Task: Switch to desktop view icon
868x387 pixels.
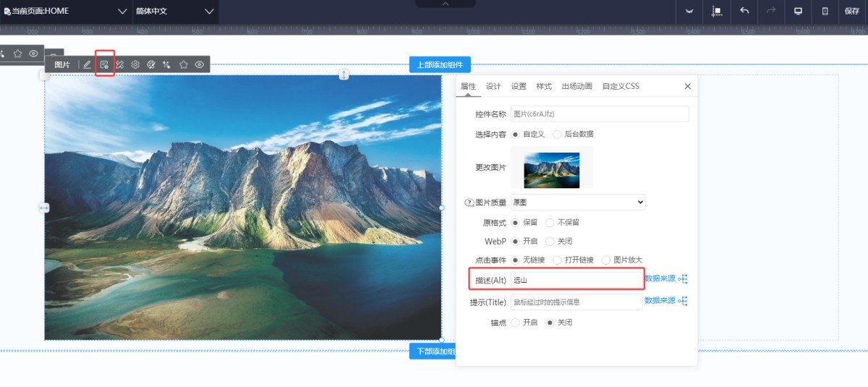Action: tap(799, 11)
